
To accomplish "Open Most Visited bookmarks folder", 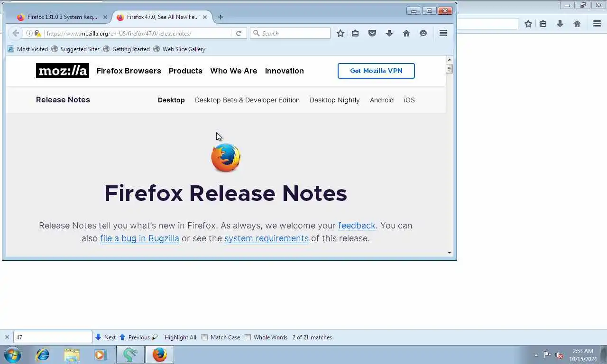I will [28, 49].
